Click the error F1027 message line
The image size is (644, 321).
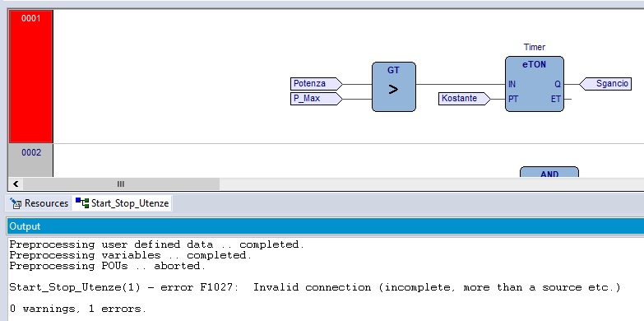(315, 287)
